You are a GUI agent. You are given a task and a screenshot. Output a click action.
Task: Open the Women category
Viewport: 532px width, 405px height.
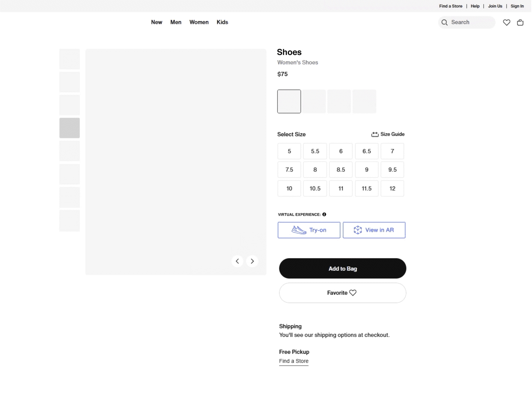pyautogui.click(x=199, y=22)
